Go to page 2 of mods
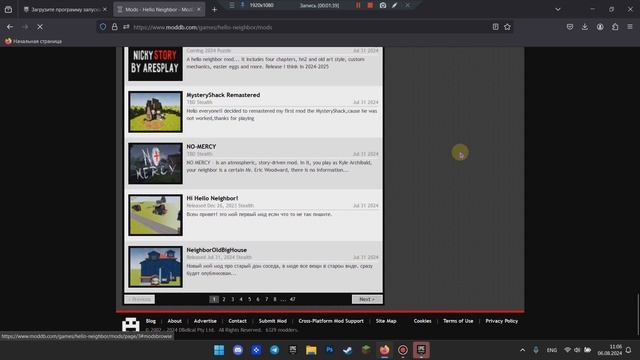The image size is (640, 360). [x=224, y=299]
